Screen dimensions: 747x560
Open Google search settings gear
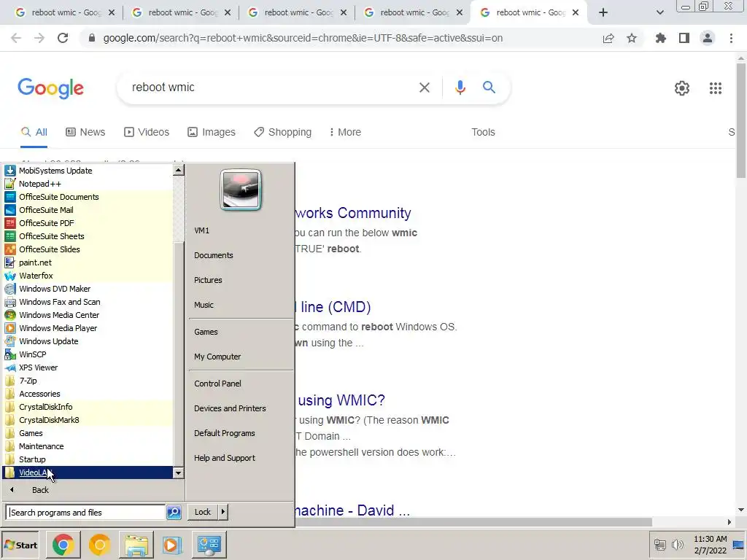[682, 88]
